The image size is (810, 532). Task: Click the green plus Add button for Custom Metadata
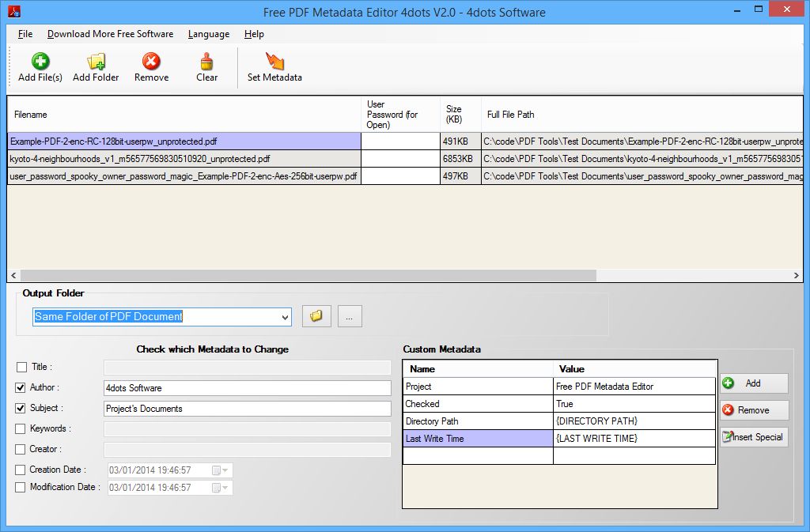(x=752, y=383)
